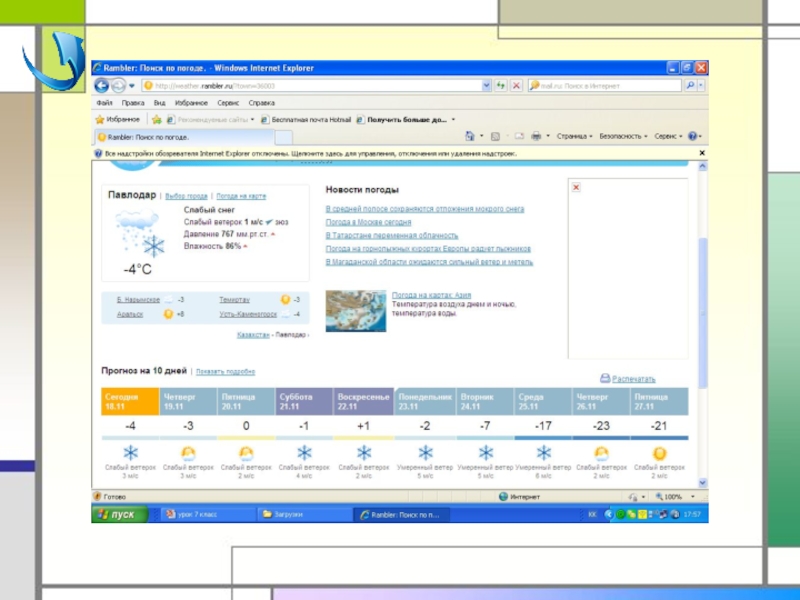Click the address bar with weather.rambler.ru URL
Screen dimensions: 800x600
312,86
